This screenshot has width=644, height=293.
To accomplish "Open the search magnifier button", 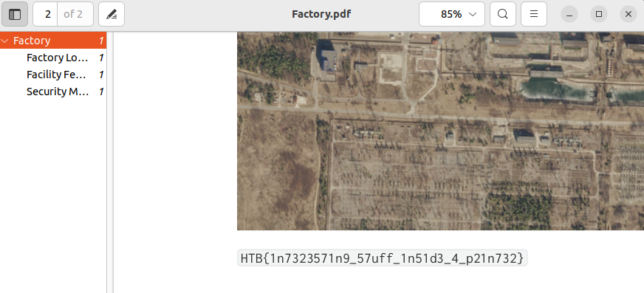I will coord(503,14).
